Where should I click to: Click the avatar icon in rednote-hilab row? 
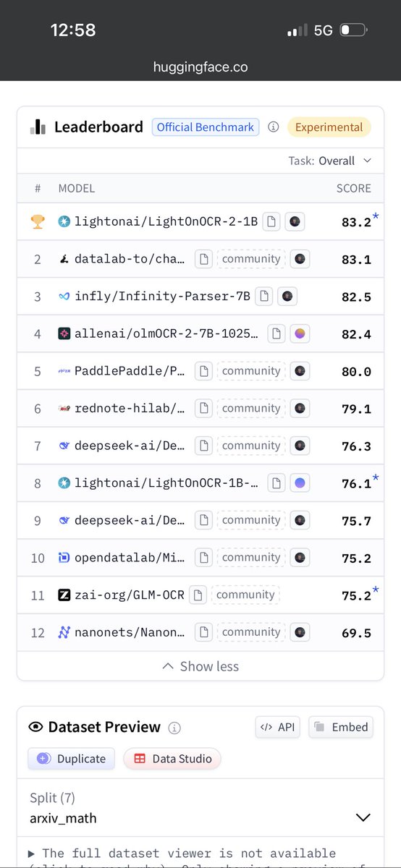[300, 408]
